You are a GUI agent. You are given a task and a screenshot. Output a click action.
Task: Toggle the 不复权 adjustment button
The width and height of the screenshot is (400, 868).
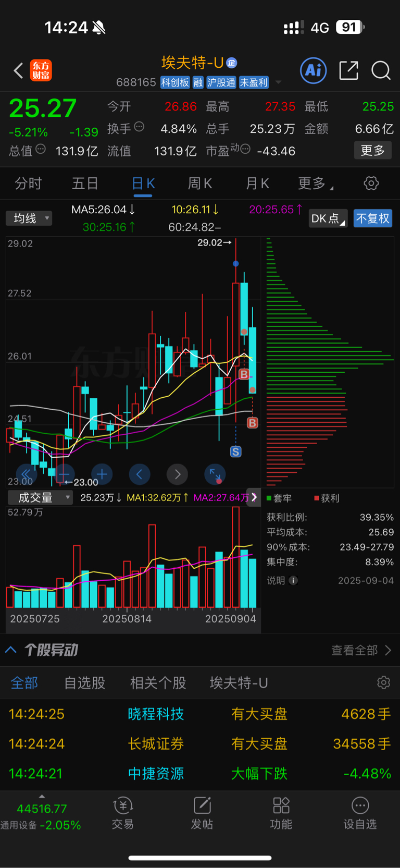372,218
